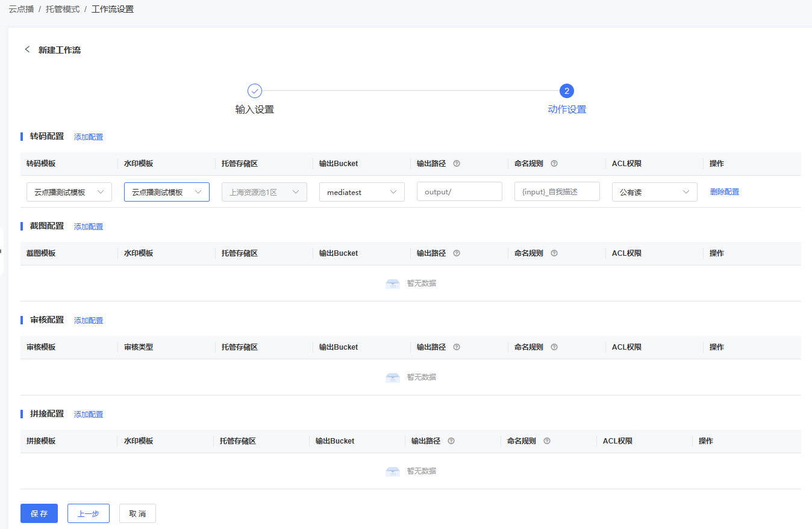Click 删除配置 in the transcoding row
The height and width of the screenshot is (529, 812).
pyautogui.click(x=725, y=192)
